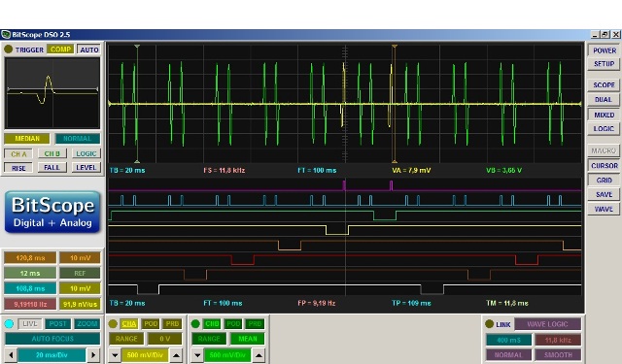Click the 108,8 ms cursor readout
This screenshot has width=622, height=364.
[x=30, y=288]
